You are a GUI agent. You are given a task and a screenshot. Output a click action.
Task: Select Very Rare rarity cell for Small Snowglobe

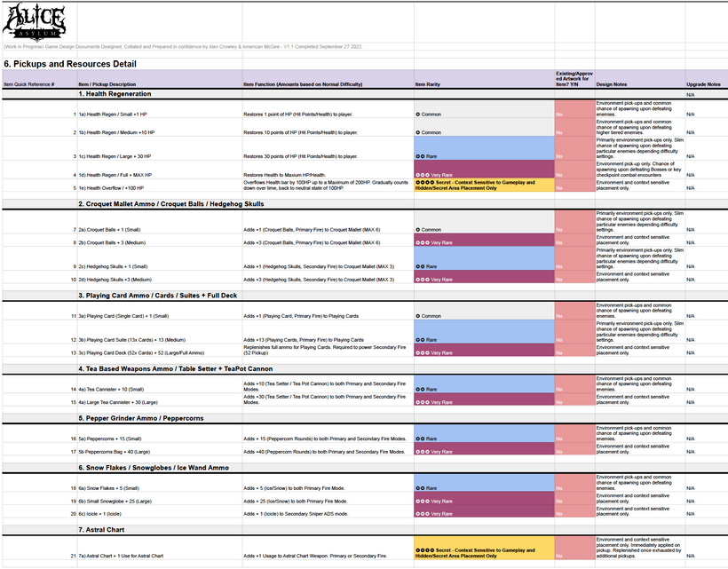484,498
